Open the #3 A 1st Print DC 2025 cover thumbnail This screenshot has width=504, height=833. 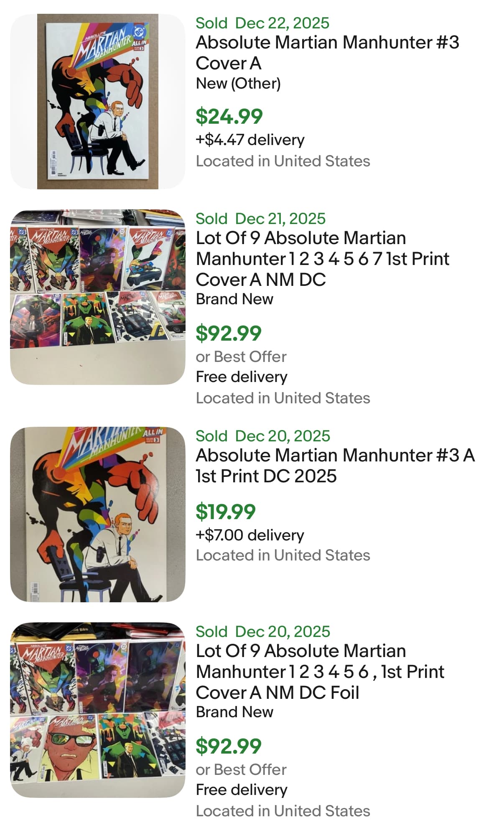97,515
